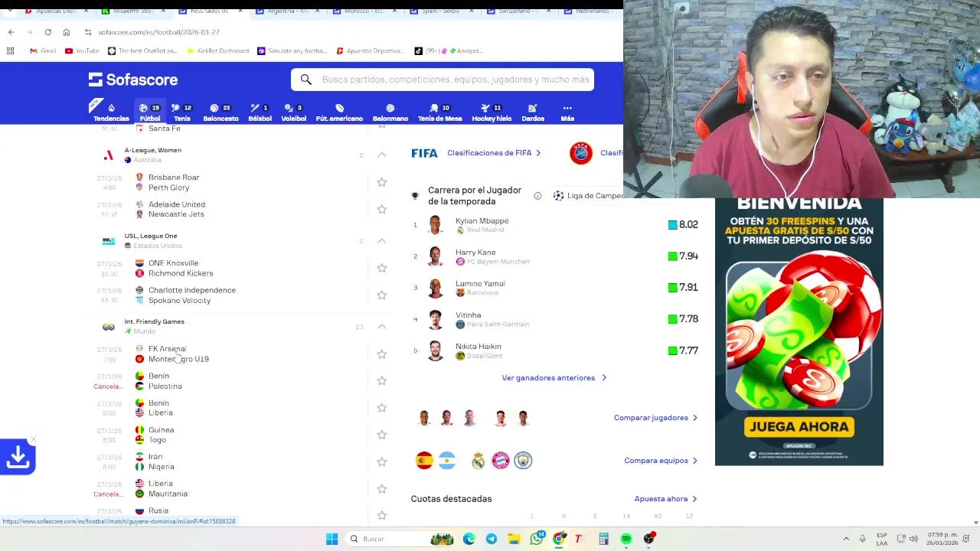Screen dimensions: 980x551
Task: Open the Harry Kane player row
Action: click(554, 256)
